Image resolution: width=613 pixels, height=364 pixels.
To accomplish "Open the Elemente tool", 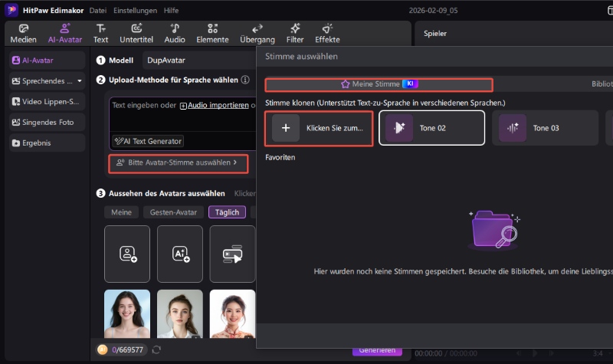I will pyautogui.click(x=212, y=34).
